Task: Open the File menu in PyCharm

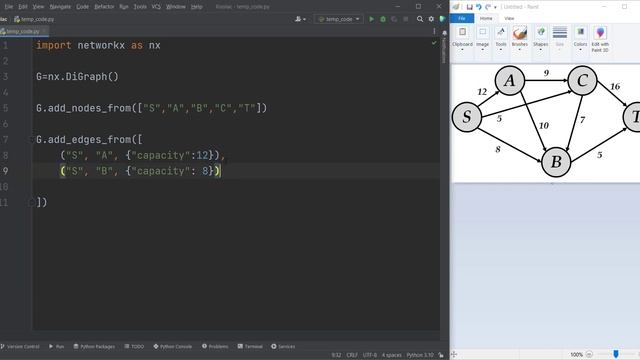Action: pyautogui.click(x=9, y=7)
